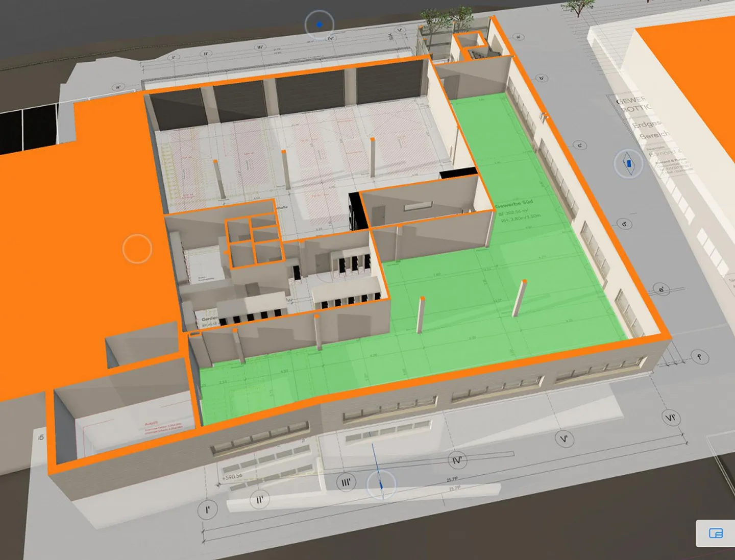The image size is (735, 560).
Task: Select grid axis bubble IV' at bottom
Action: coord(457,460)
